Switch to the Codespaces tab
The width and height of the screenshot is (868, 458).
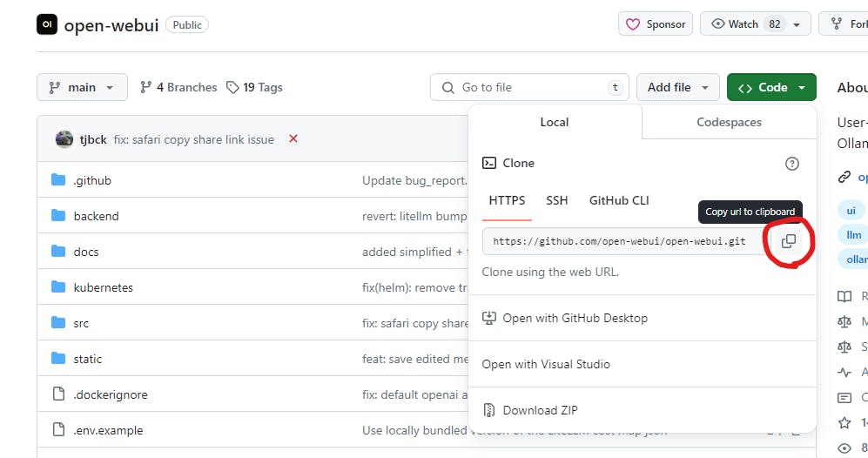729,123
